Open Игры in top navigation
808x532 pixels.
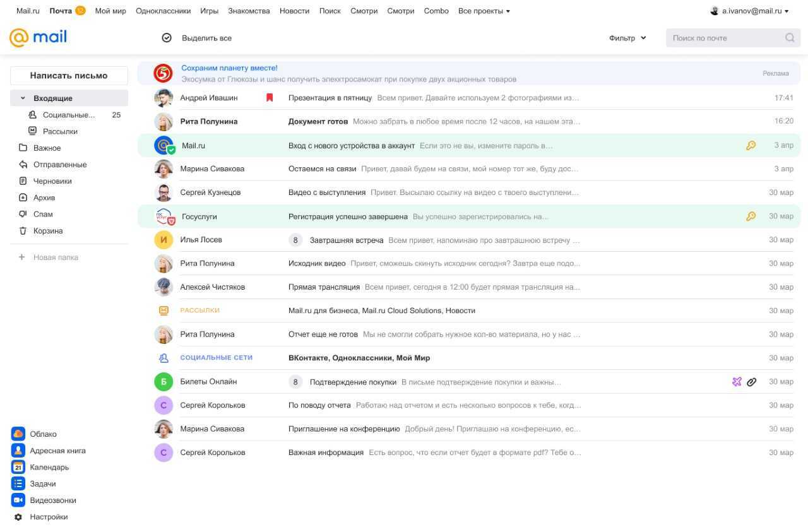(209, 11)
